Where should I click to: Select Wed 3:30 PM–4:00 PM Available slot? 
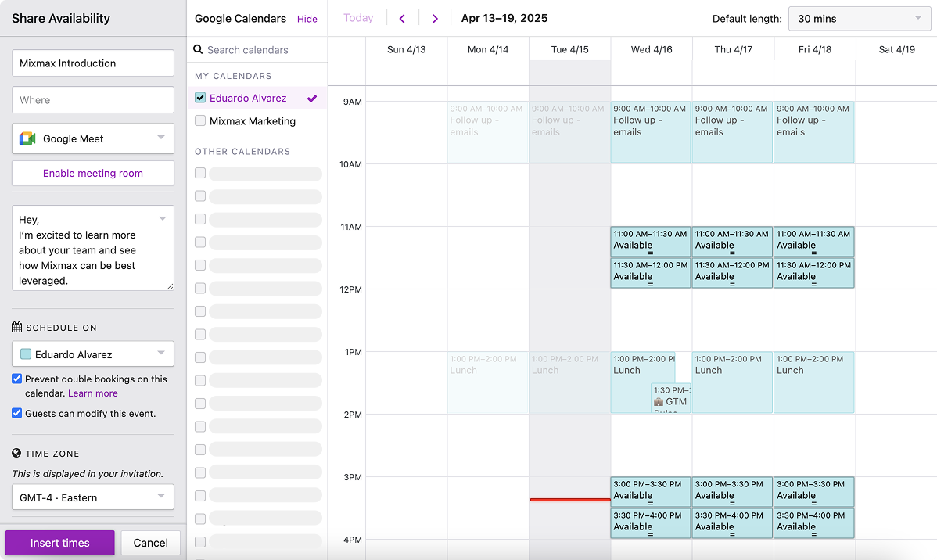point(650,522)
